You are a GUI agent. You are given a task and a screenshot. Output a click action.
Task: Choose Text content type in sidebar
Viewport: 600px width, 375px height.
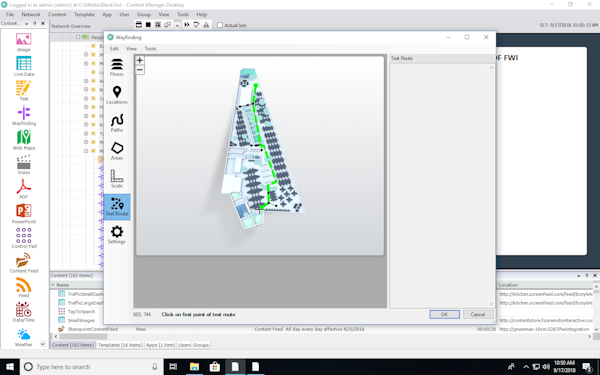pyautogui.click(x=23, y=91)
